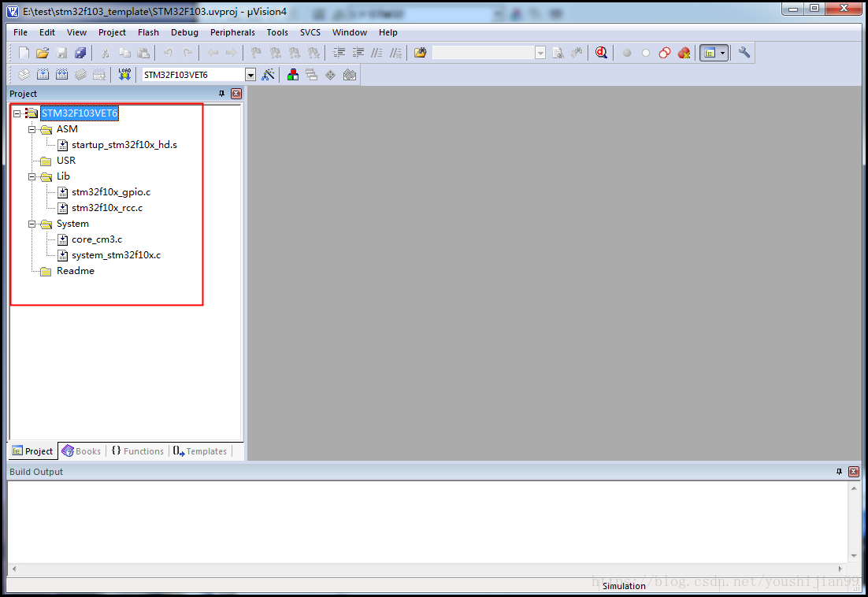Select the Readme group folder

pos(76,271)
